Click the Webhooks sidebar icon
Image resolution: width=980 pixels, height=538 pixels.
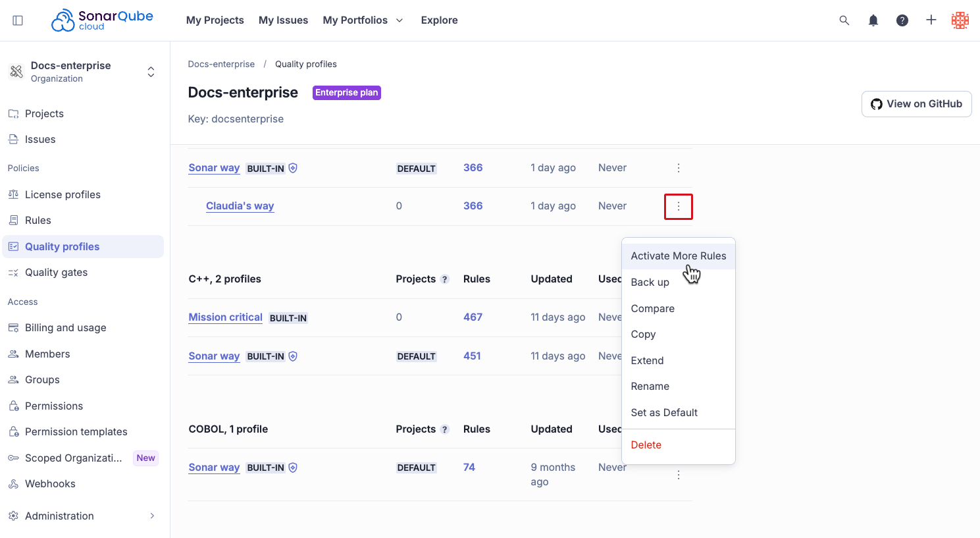(x=13, y=483)
